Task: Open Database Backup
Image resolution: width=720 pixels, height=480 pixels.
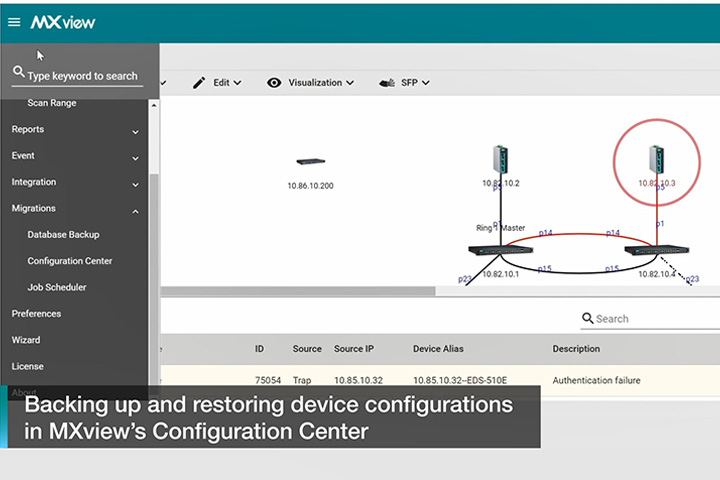Action: pos(63,235)
